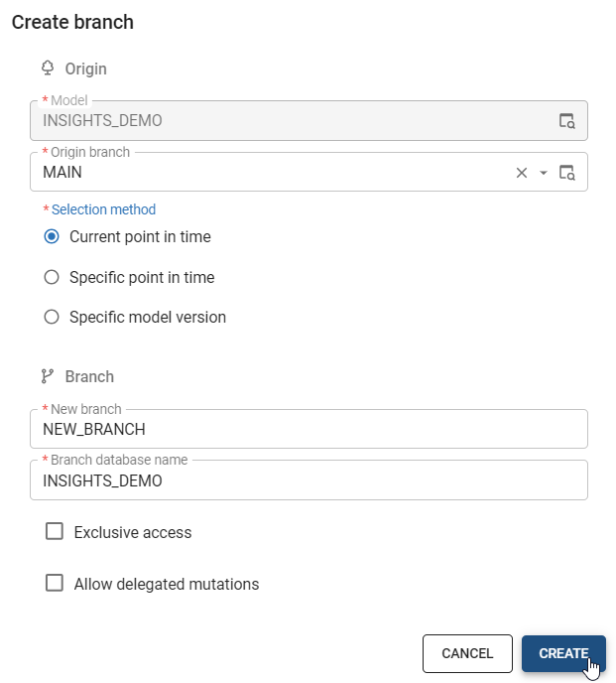Enable the Exclusive access checkbox
The width and height of the screenshot is (616, 683).
click(55, 532)
